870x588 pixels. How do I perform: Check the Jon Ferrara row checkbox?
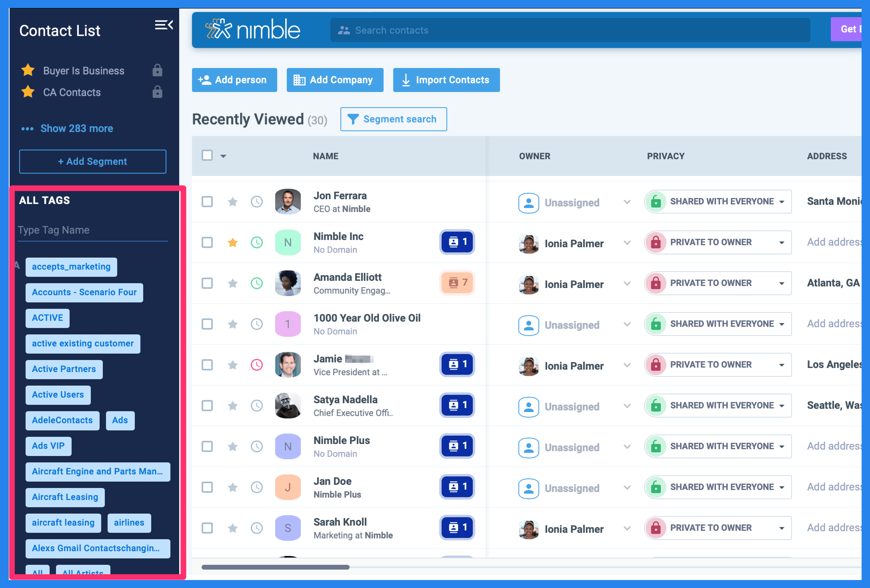(x=207, y=202)
